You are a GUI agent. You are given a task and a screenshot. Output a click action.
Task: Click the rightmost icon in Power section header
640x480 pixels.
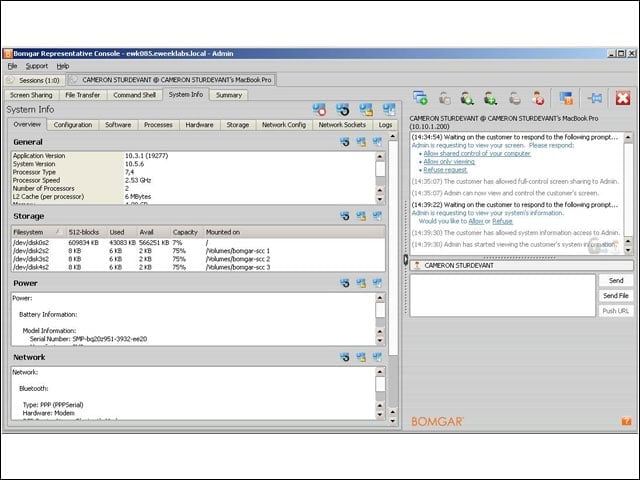pyautogui.click(x=377, y=283)
